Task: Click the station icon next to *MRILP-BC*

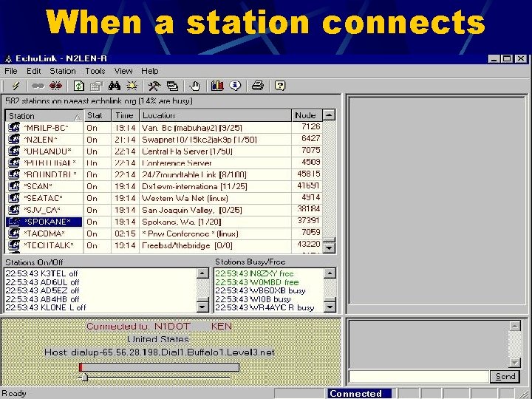Action: (14, 128)
